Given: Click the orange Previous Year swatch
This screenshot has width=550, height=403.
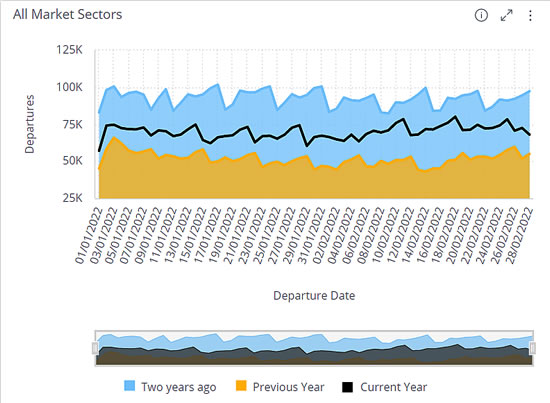Looking at the screenshot, I should tap(241, 385).
